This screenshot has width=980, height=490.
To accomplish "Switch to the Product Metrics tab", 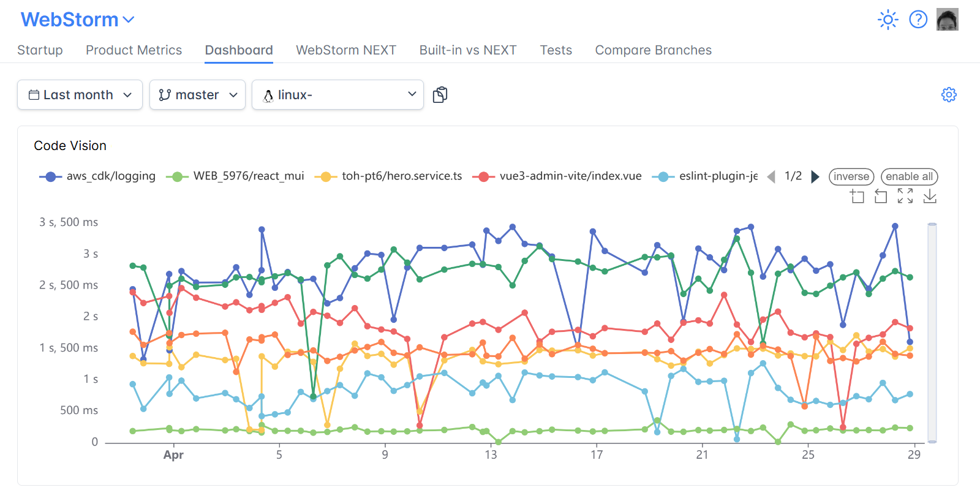I will pyautogui.click(x=134, y=50).
